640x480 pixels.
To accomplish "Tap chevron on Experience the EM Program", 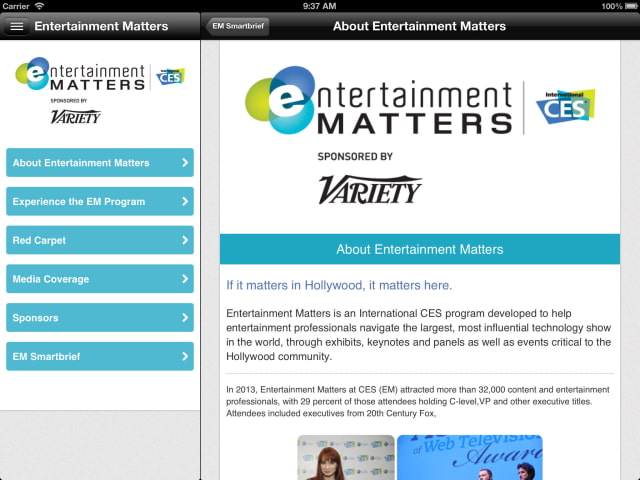I will tap(185, 201).
